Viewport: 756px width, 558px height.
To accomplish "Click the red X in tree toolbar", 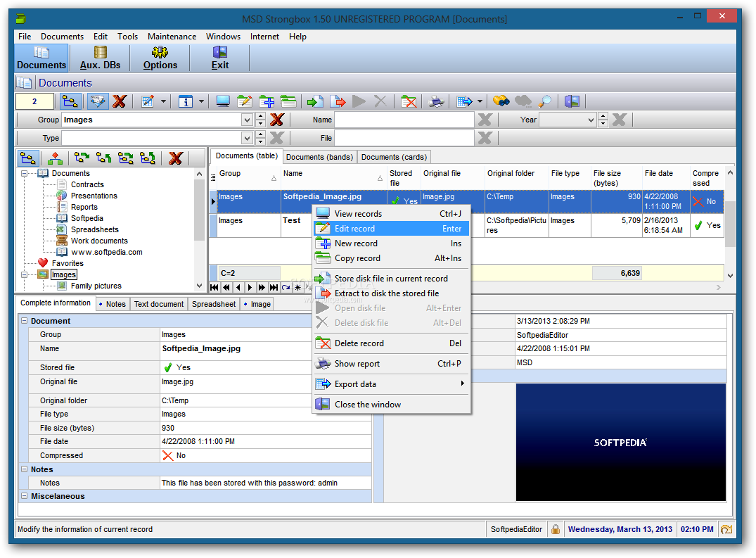I will 176,158.
